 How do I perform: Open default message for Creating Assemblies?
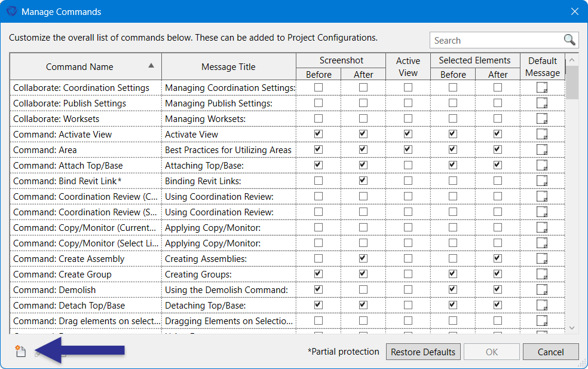click(541, 258)
